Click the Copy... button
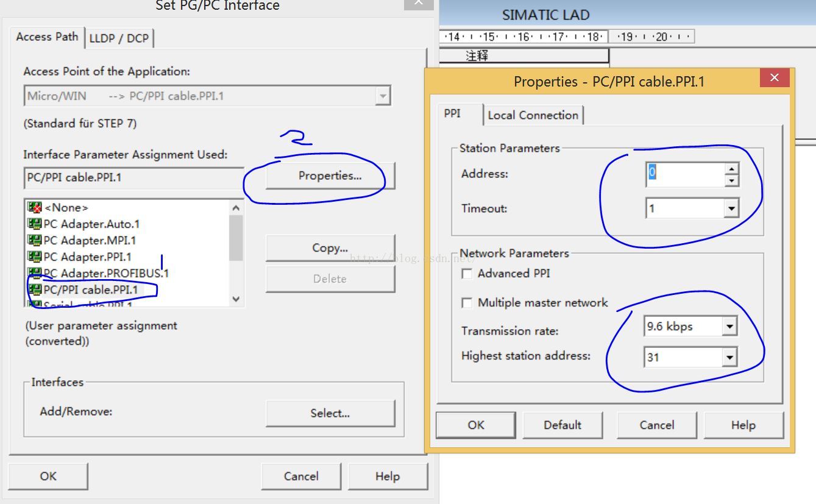 click(330, 248)
